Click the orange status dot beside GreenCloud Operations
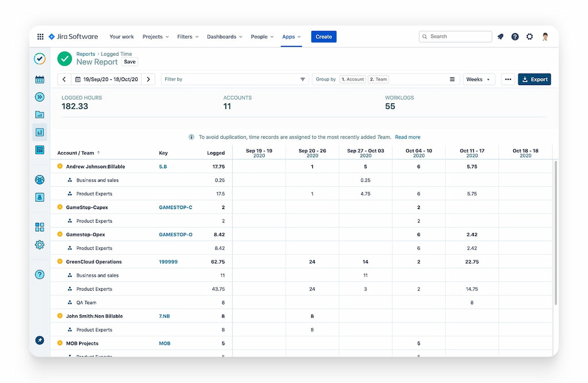The width and height of the screenshot is (588, 383). tap(60, 261)
